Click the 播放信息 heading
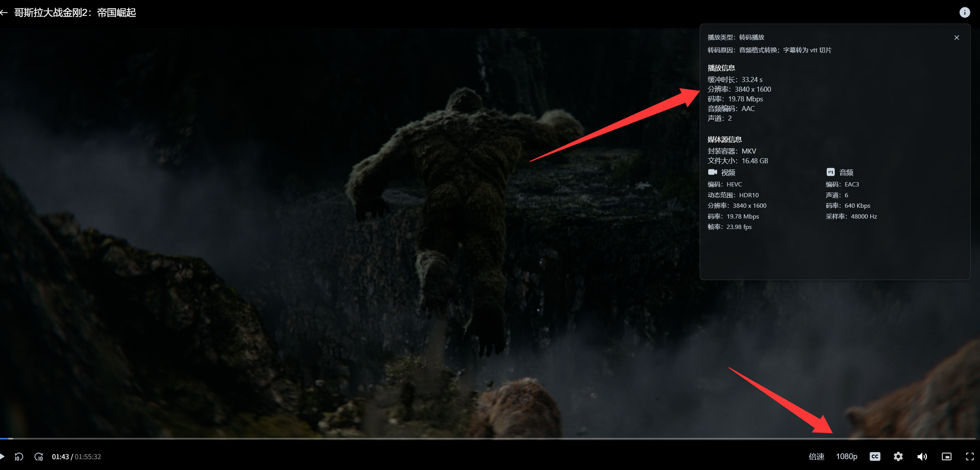Screen dimensions: 980x470 (x=721, y=68)
